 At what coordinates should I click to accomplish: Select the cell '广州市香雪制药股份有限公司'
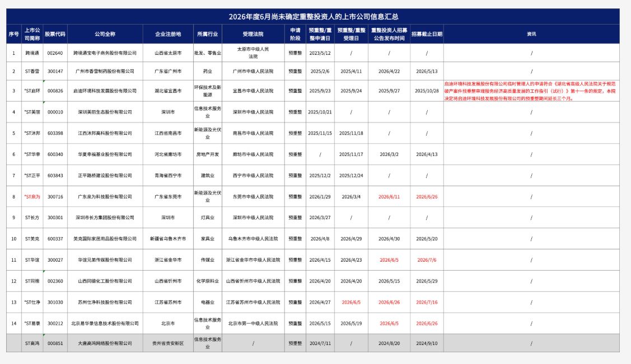click(x=105, y=71)
